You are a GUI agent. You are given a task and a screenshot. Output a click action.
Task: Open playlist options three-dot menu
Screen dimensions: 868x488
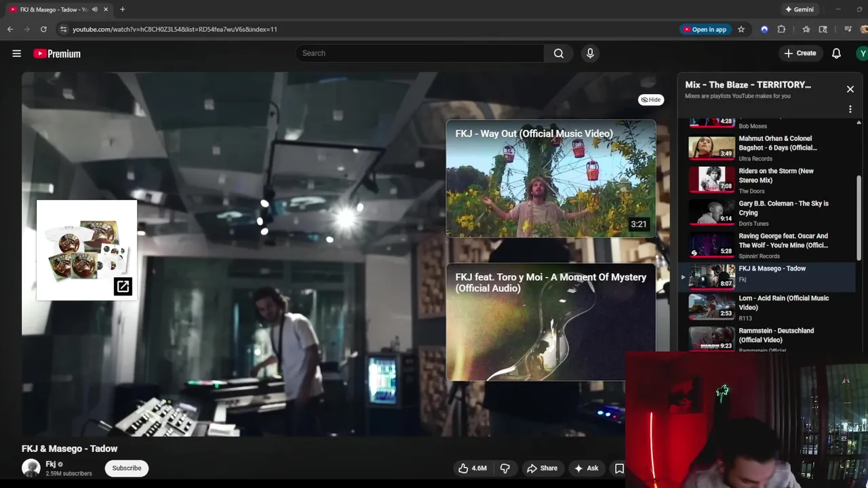click(850, 109)
